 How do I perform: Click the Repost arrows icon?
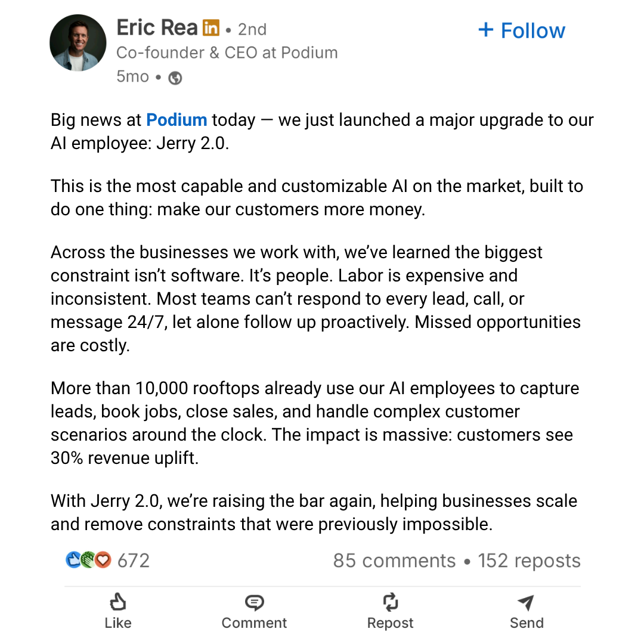[x=390, y=602]
